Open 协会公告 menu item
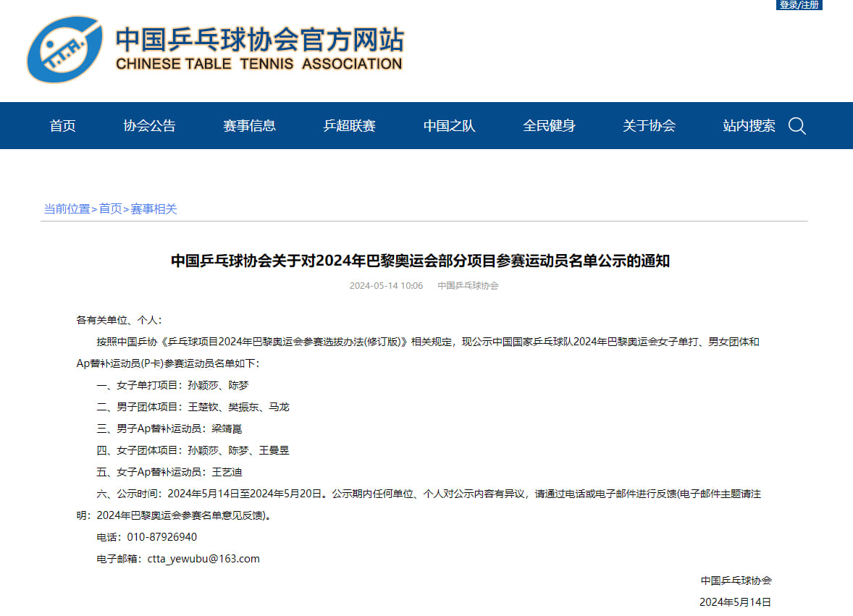The height and width of the screenshot is (616, 853). [150, 126]
